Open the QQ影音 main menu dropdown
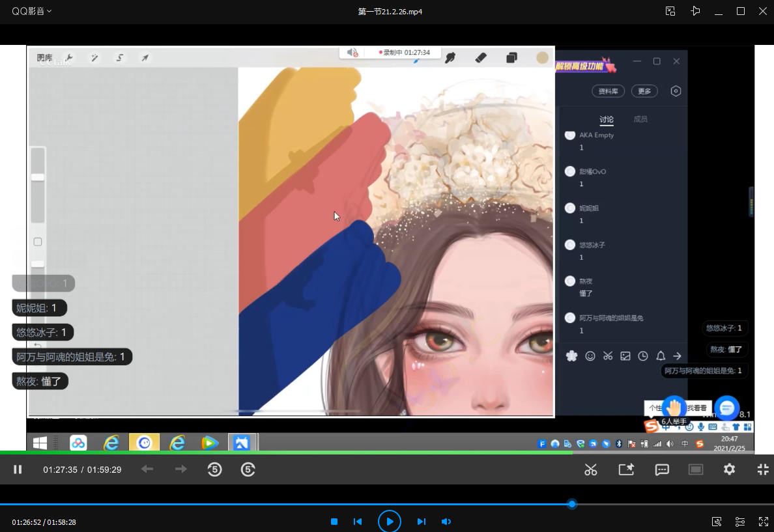 (x=31, y=11)
